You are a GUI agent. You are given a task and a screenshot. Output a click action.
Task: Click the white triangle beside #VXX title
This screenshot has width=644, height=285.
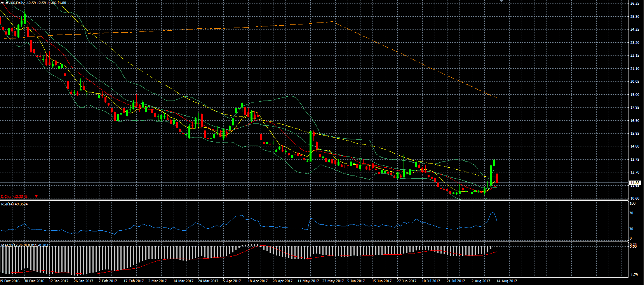tap(2, 3)
